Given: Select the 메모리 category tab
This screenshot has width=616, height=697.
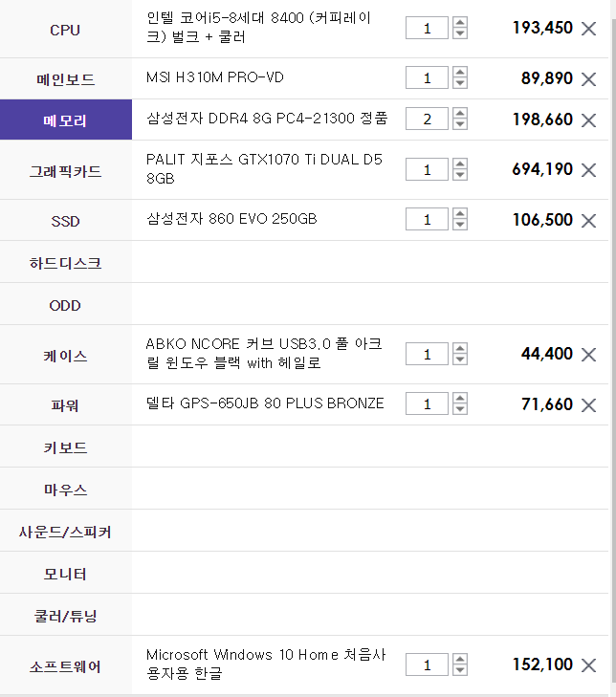Looking at the screenshot, I should 66,120.
